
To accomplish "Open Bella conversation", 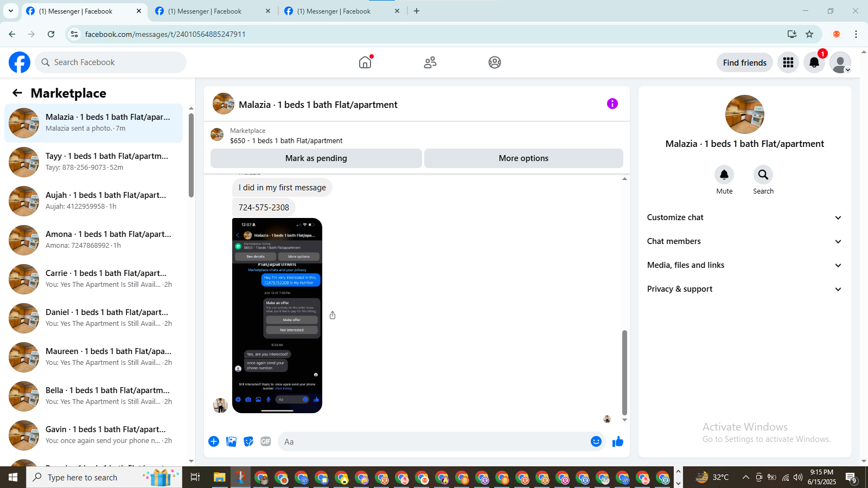I will 94,396.
